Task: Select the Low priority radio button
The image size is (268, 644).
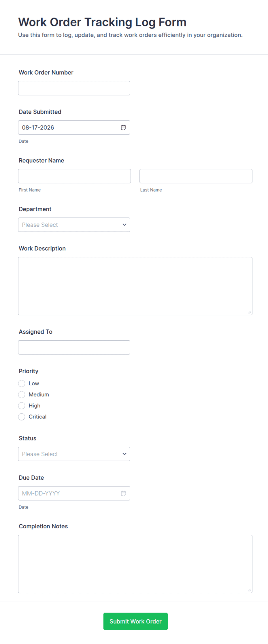Action: pos(22,383)
